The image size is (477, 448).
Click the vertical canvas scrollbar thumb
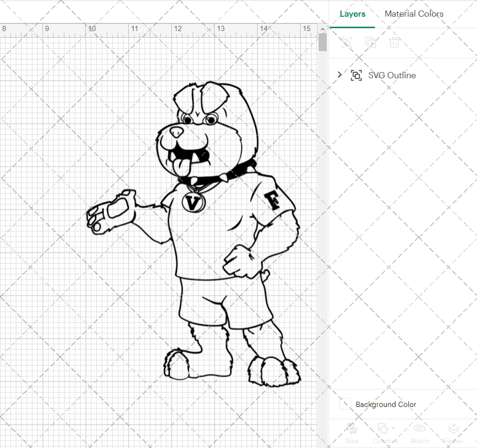tap(322, 42)
